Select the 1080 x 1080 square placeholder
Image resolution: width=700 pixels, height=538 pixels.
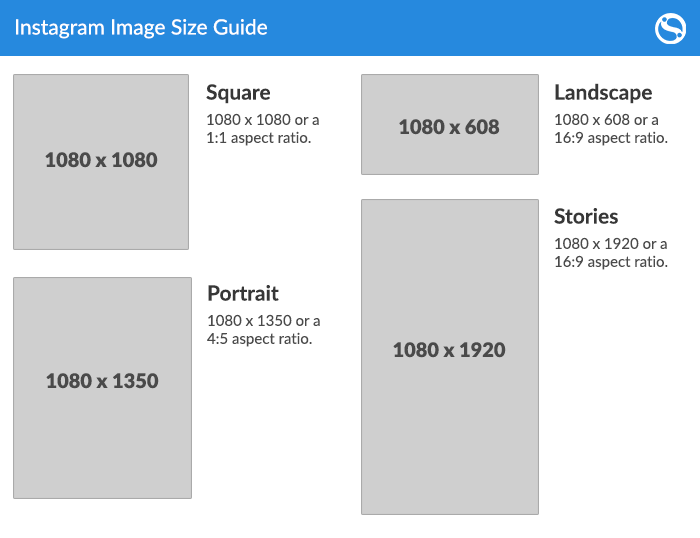tap(101, 162)
